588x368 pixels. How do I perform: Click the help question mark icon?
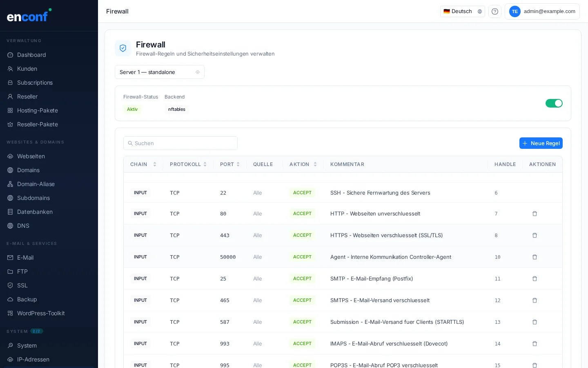click(x=495, y=11)
